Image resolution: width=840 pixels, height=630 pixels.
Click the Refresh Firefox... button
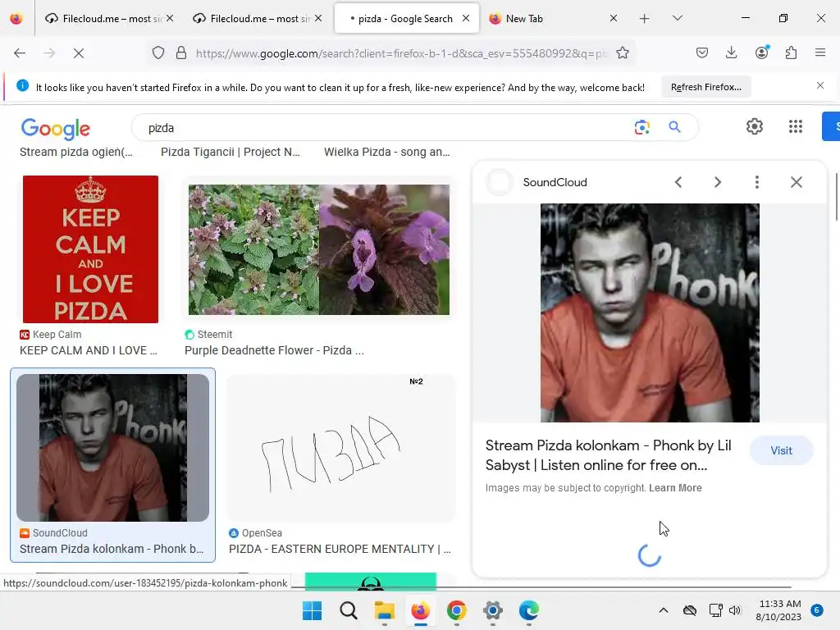click(706, 87)
